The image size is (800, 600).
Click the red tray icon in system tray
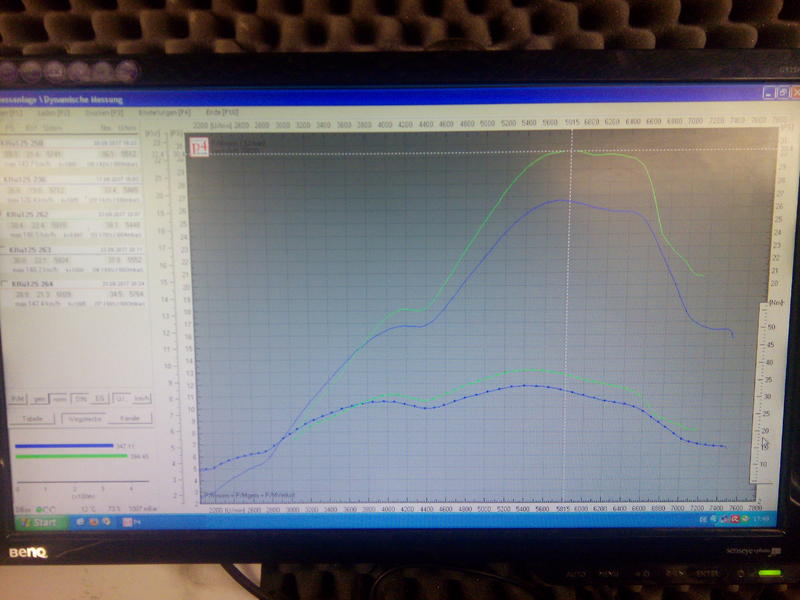pyautogui.click(x=735, y=519)
